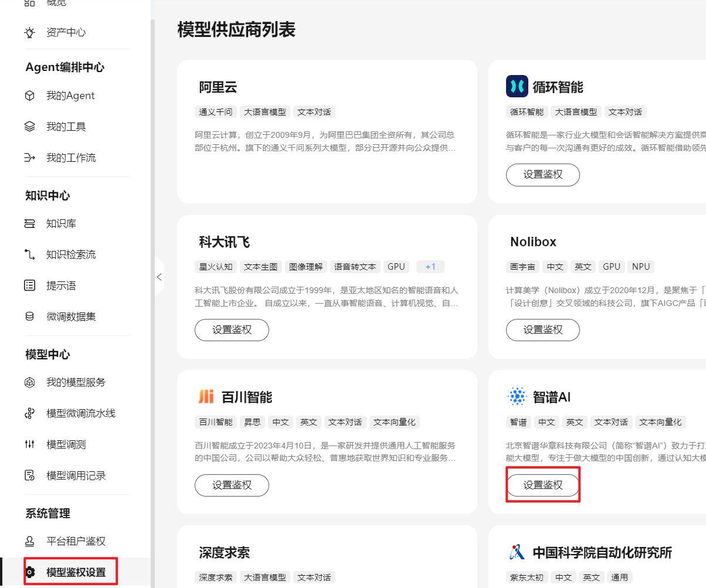Go to 模型微调流水线
Viewport: 706px width, 588px height.
click(81, 413)
